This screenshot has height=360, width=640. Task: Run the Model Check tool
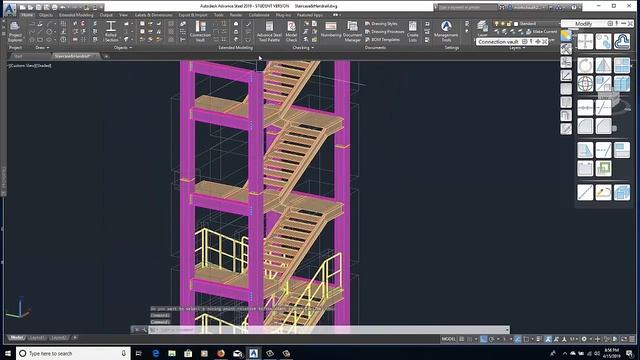[x=291, y=32]
